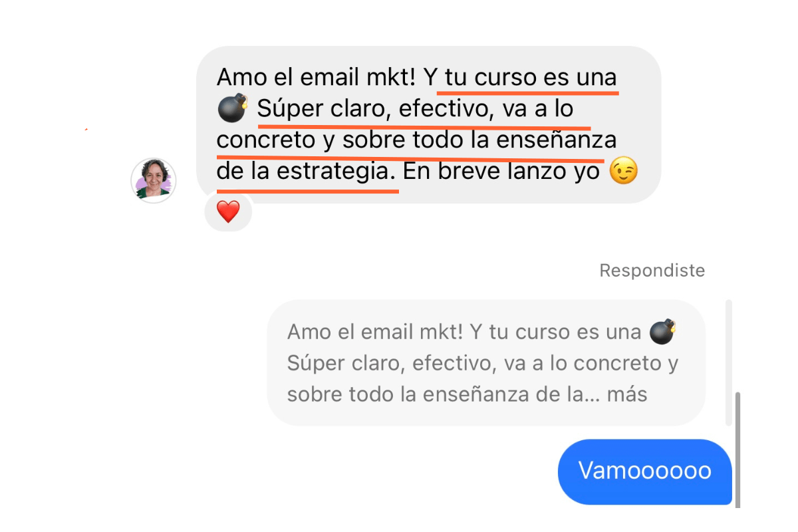The width and height of the screenshot is (798, 532).
Task: Click underlined words 'de la estrategia'
Action: tap(307, 172)
